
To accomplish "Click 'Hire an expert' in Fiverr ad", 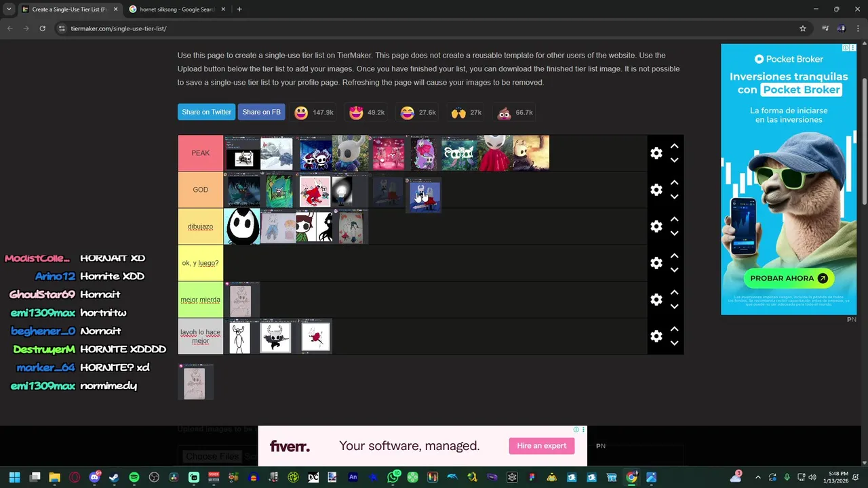I will [541, 445].
